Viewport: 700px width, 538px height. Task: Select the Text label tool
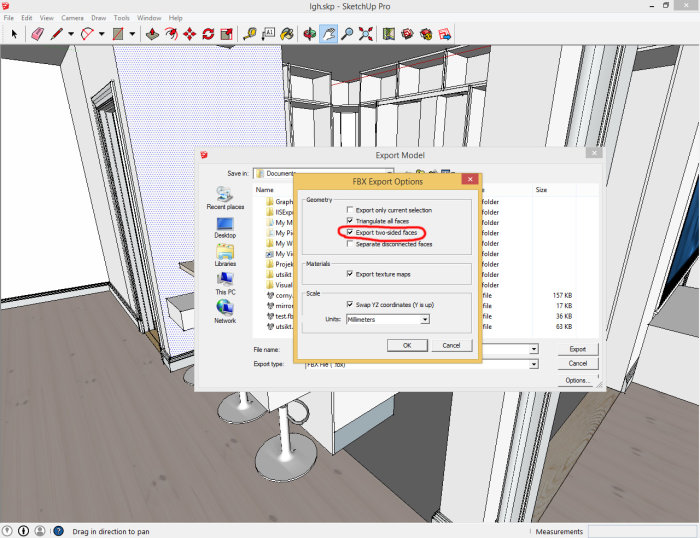click(x=268, y=34)
